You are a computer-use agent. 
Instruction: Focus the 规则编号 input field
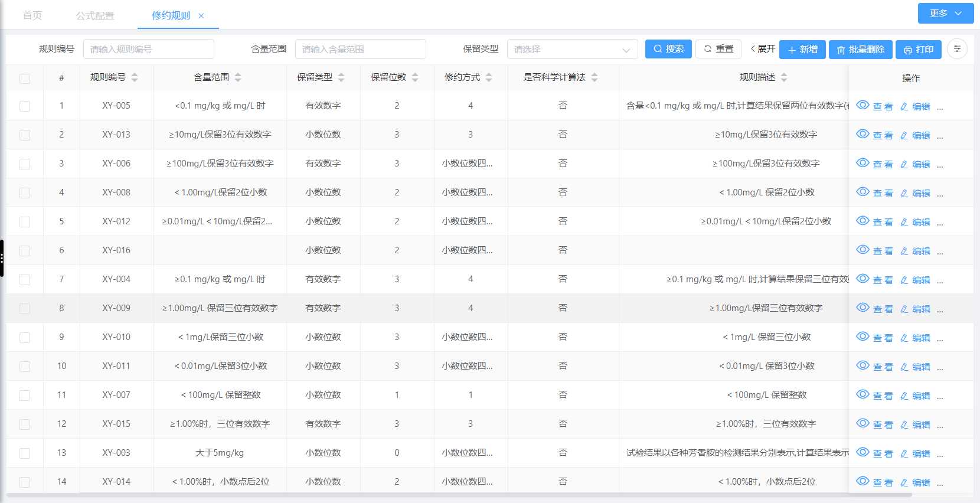point(149,49)
